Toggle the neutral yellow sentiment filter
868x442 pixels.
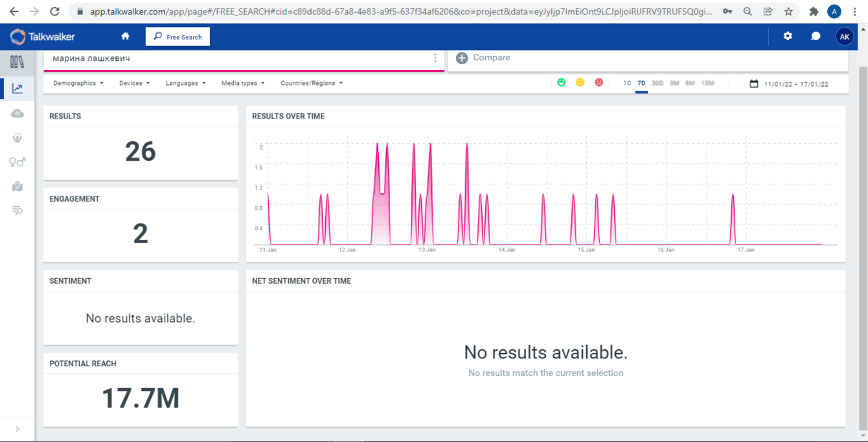[580, 82]
